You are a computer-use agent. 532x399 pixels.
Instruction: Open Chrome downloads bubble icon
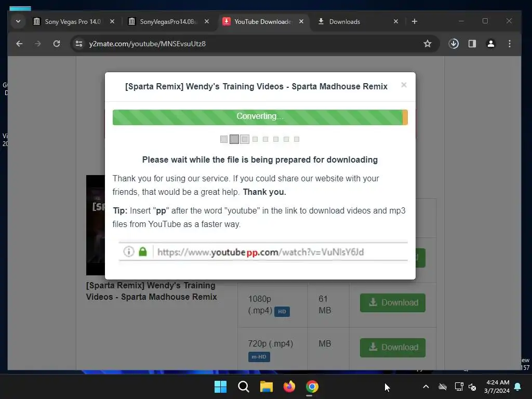[x=454, y=44]
